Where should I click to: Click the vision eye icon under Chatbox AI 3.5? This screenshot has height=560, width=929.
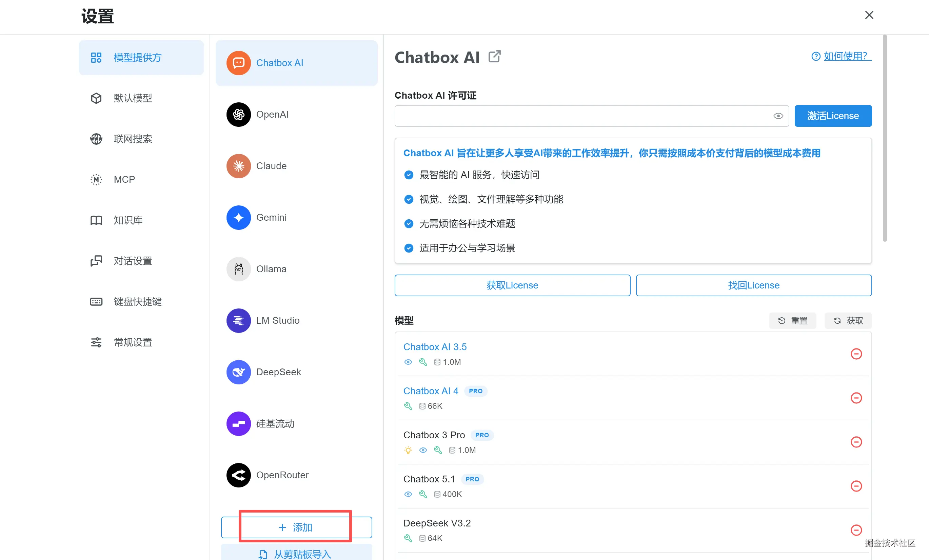pos(408,362)
